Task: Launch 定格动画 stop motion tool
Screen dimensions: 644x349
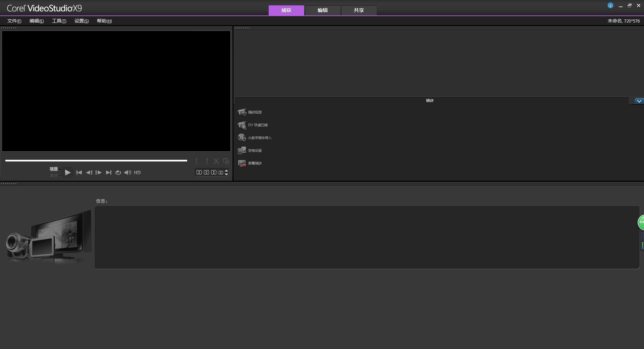Action: pyautogui.click(x=242, y=151)
